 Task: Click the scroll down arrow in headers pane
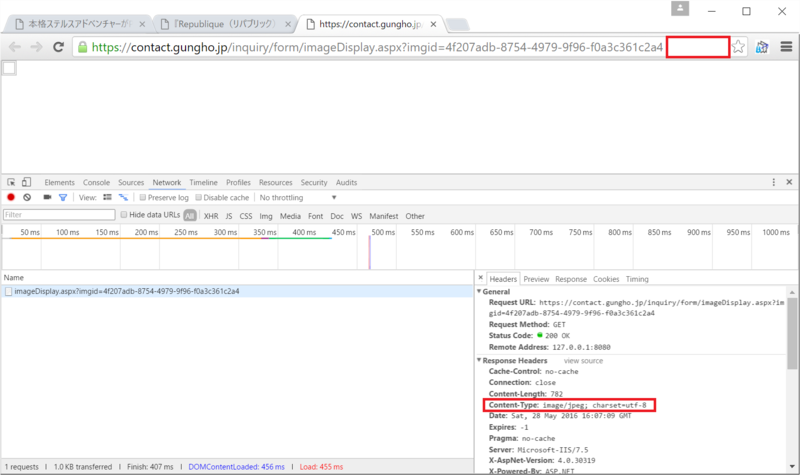coord(792,466)
